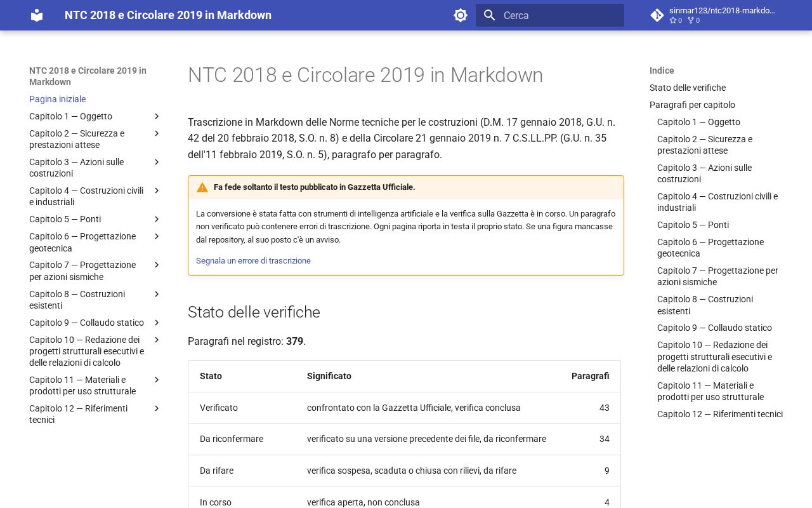Click the site logo book icon
812x508 pixels.
37,15
